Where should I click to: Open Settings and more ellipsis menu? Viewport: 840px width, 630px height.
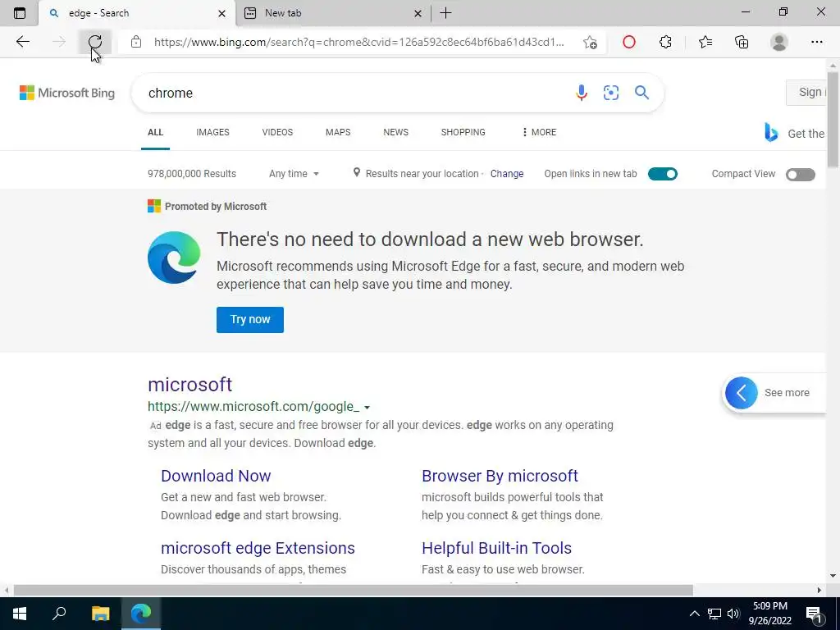(x=816, y=42)
